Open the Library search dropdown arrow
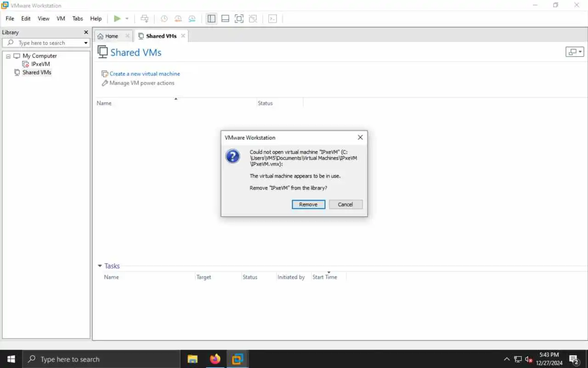588x368 pixels. (86, 43)
